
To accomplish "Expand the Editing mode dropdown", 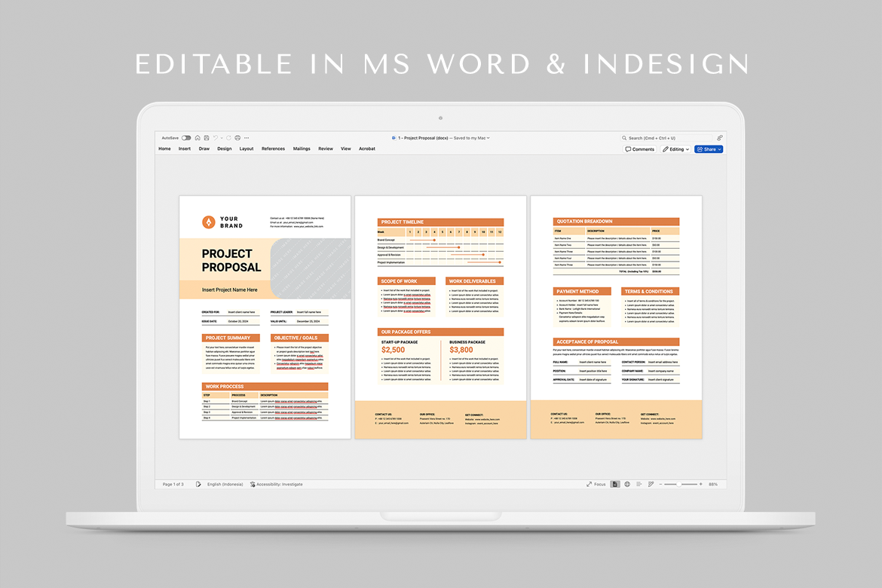I will coord(675,149).
